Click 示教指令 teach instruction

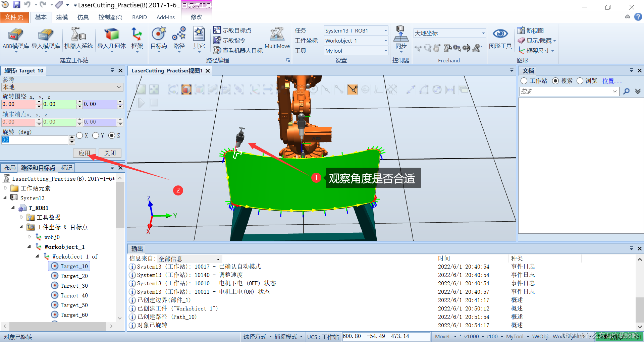coord(230,41)
